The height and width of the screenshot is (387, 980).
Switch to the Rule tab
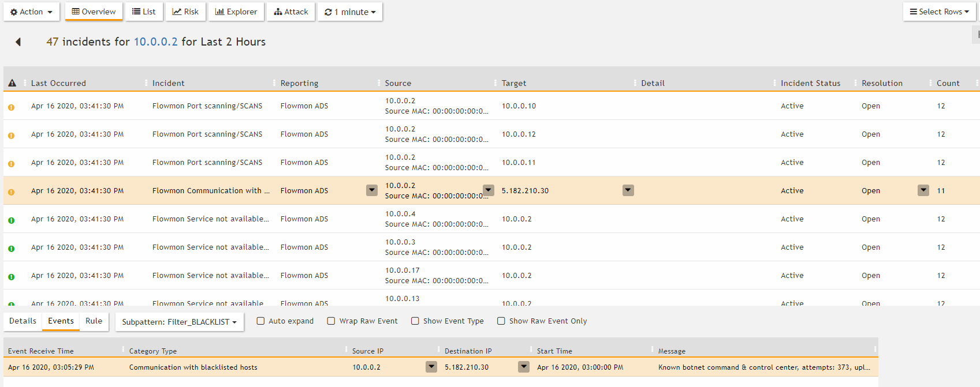pyautogui.click(x=94, y=321)
